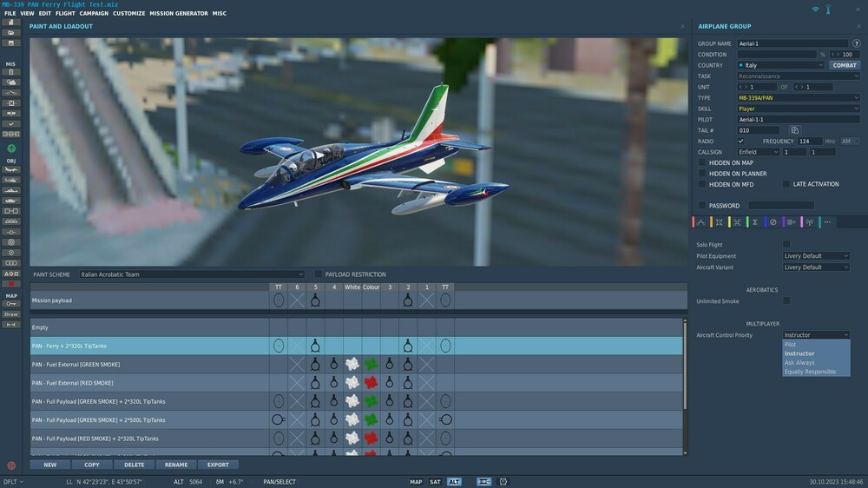Click the green fly mission arrow icon
Viewport: 868px width, 488px height.
[11, 148]
